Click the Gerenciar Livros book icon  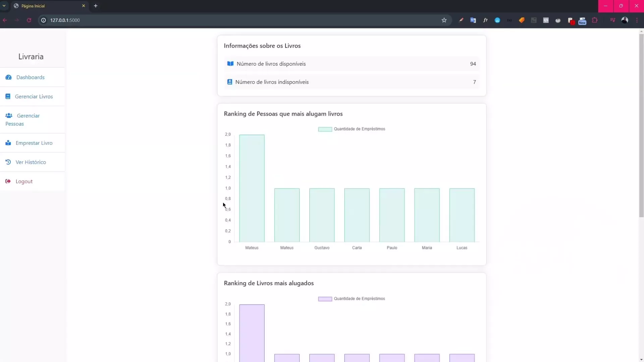tap(8, 96)
